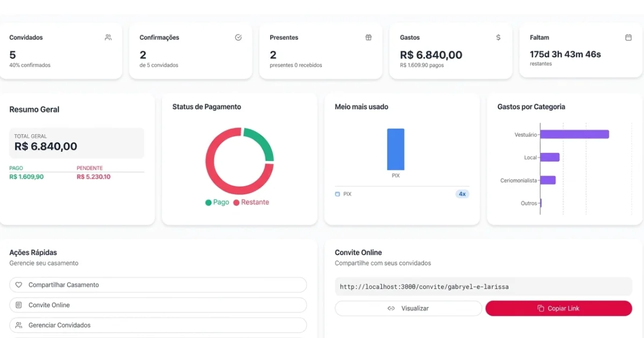Click the check-circle icon in Confirmações card
This screenshot has width=644, height=338.
click(238, 38)
